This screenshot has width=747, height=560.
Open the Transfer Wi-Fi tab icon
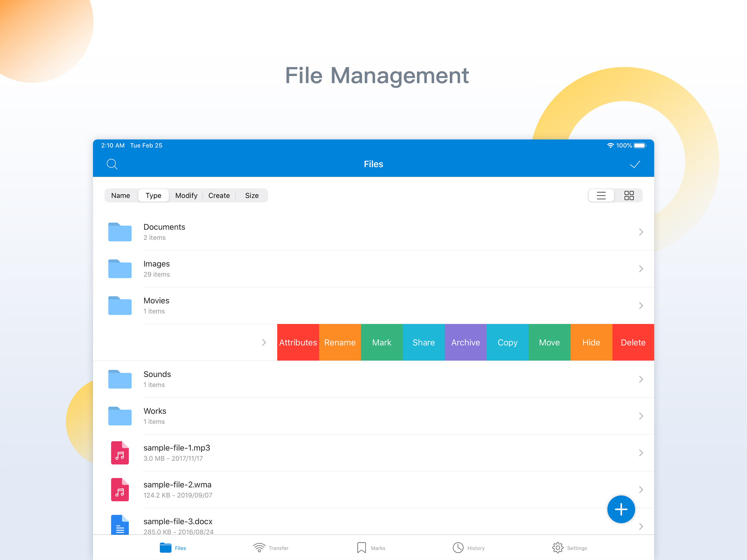259,547
